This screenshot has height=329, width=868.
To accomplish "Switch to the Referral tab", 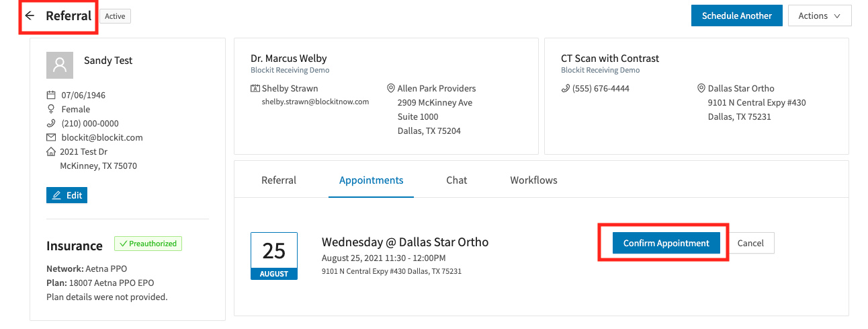I will click(x=279, y=180).
